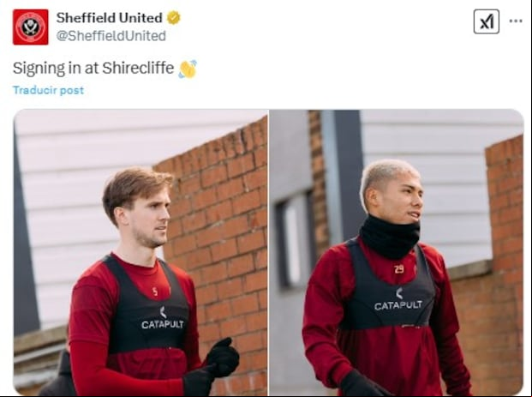Image resolution: width=532 pixels, height=397 pixels.
Task: Open the 'Sheffield United' display name
Action: (110, 18)
